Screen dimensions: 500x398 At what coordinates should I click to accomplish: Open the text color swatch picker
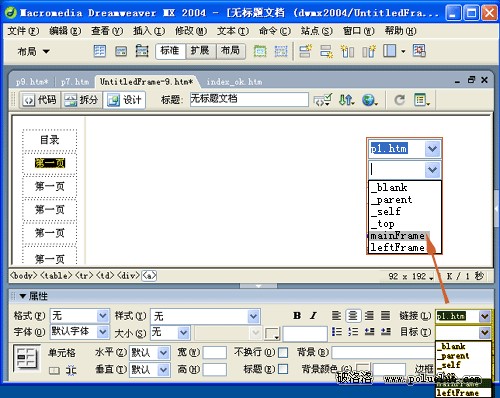click(x=272, y=333)
